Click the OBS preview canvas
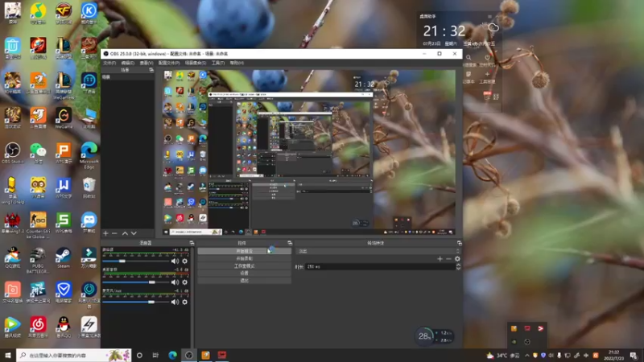 click(x=309, y=153)
